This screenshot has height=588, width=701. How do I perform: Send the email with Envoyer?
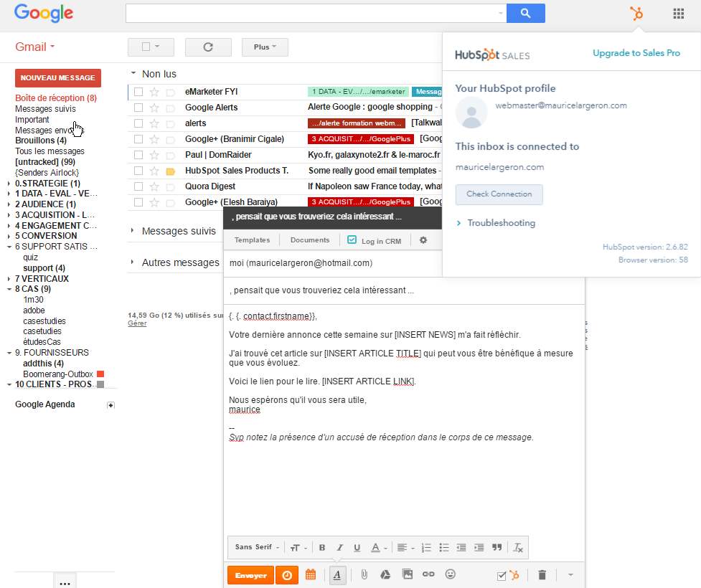[251, 576]
